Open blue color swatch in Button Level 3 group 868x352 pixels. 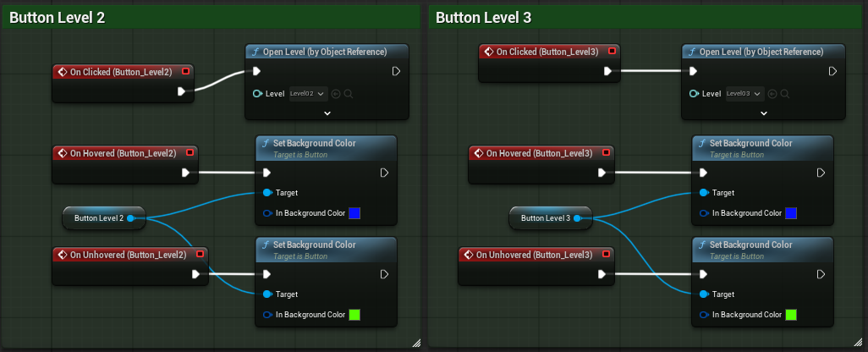pos(791,213)
